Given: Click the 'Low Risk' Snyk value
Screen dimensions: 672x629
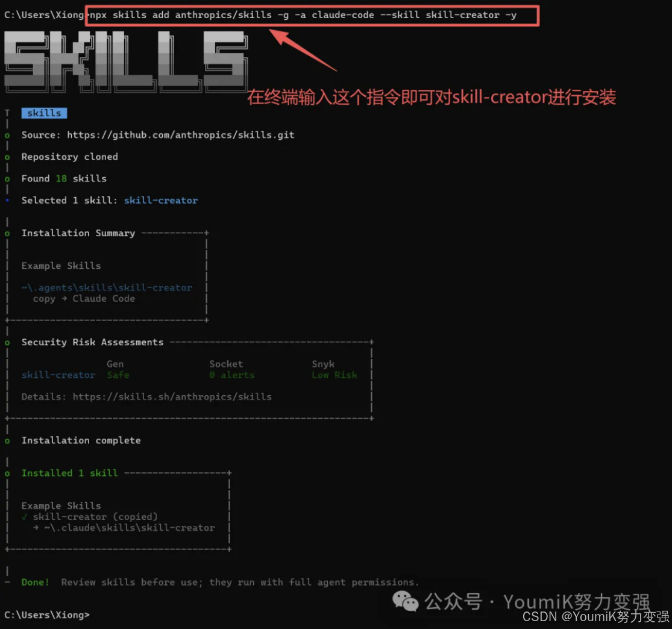Looking at the screenshot, I should tap(334, 375).
